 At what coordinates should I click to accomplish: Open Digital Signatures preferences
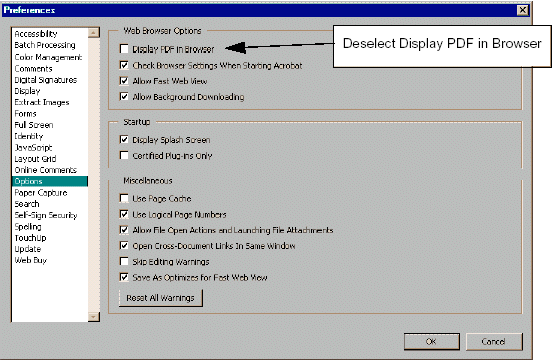(46, 80)
